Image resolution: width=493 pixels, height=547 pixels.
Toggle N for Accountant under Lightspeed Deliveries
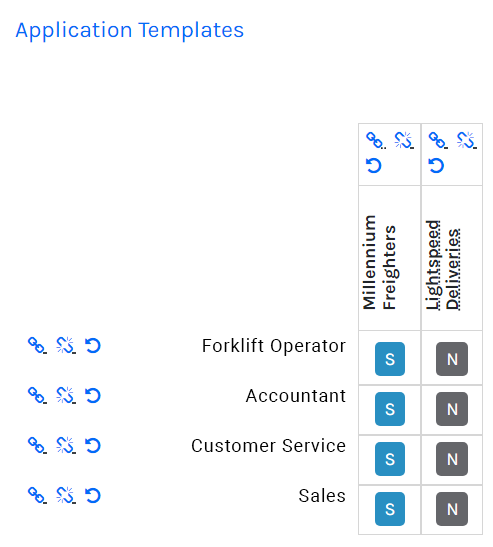452,409
